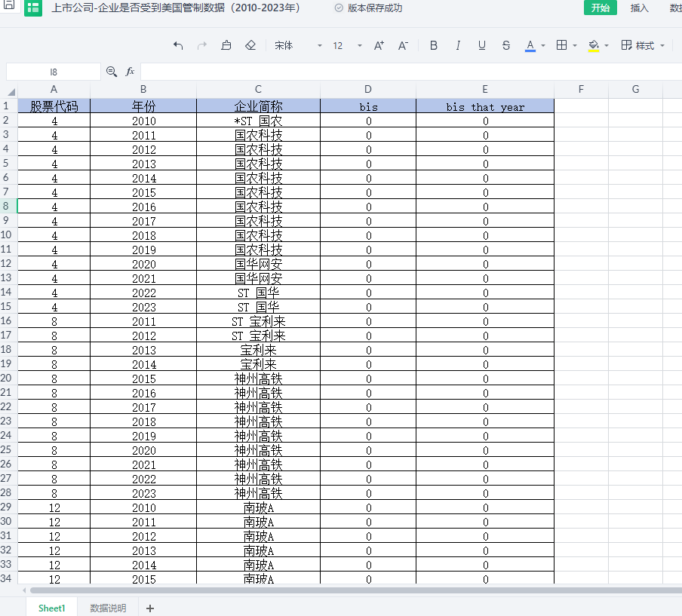Viewport: 682px width, 616px height.
Task: Toggle bold formatting
Action: point(434,45)
